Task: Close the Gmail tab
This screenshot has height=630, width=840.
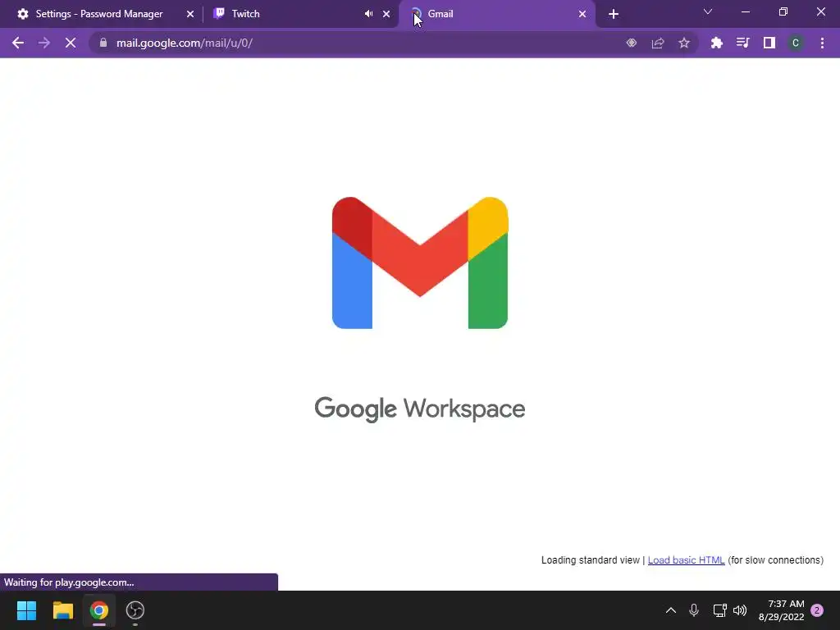Action: (582, 14)
